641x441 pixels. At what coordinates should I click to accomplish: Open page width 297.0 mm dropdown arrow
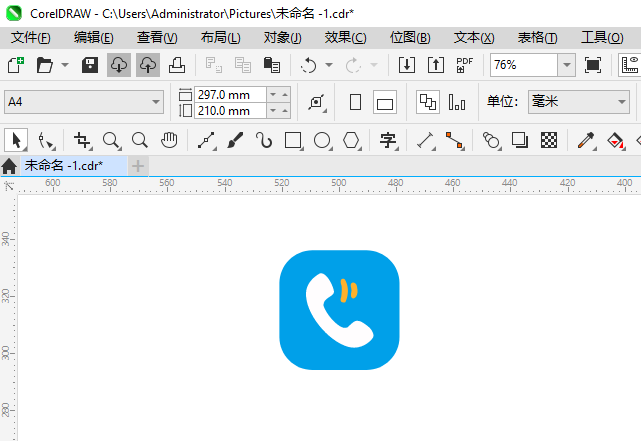coord(273,94)
